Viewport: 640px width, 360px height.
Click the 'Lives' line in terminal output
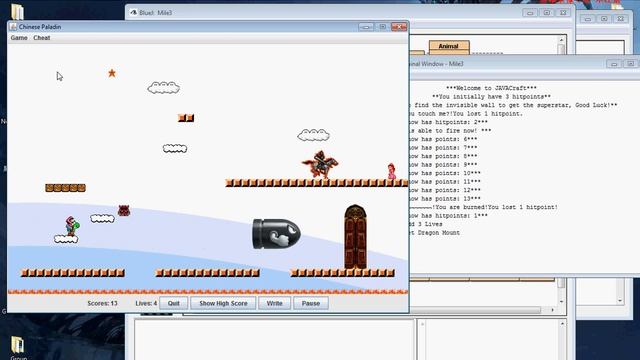click(426, 224)
